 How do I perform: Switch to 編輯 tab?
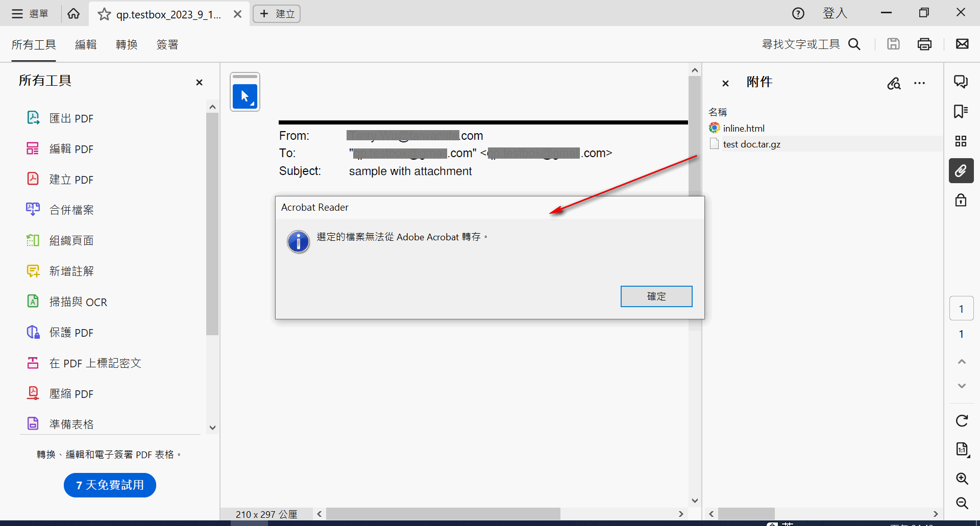(86, 45)
